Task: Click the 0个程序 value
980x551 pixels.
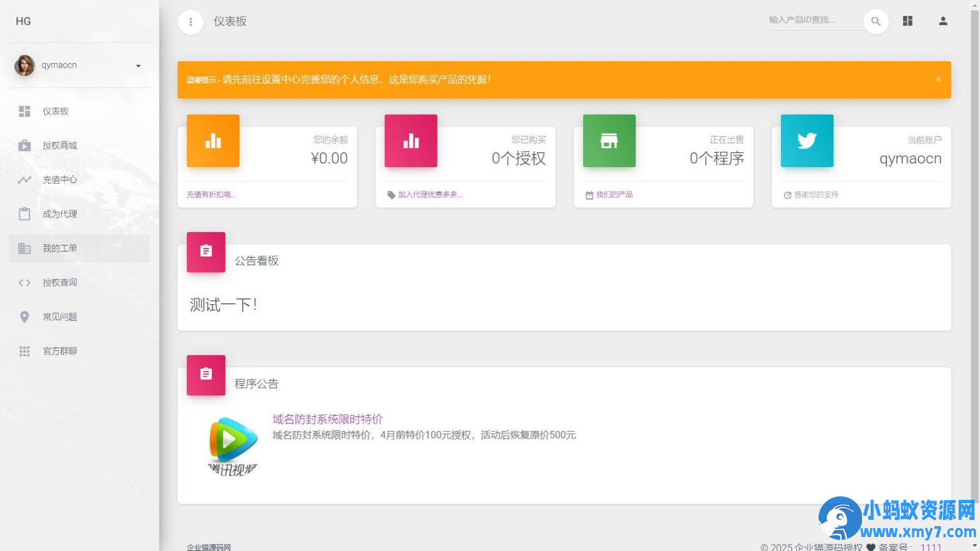Action: tap(716, 158)
